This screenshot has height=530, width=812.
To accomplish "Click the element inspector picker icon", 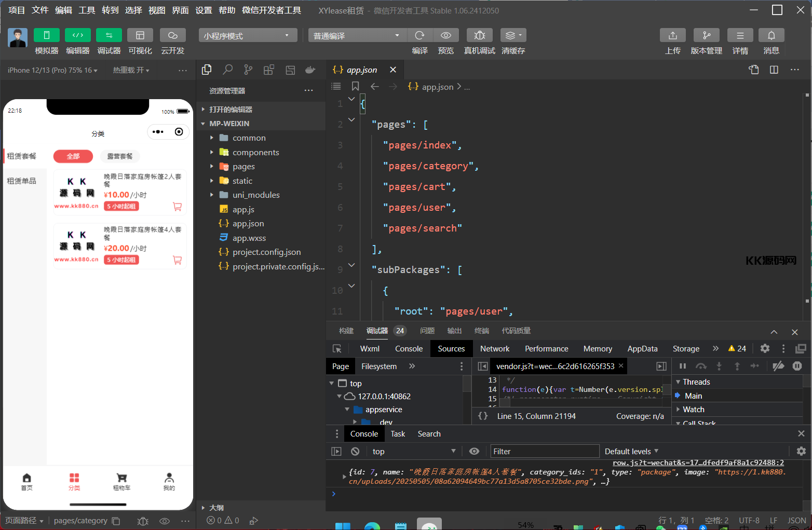I will coord(337,349).
